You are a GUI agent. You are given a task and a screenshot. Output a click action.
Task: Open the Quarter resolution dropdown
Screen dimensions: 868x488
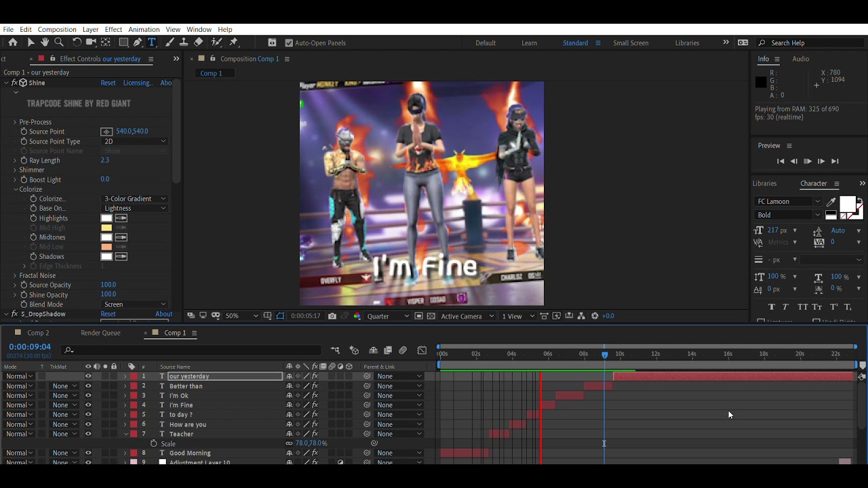tap(388, 316)
